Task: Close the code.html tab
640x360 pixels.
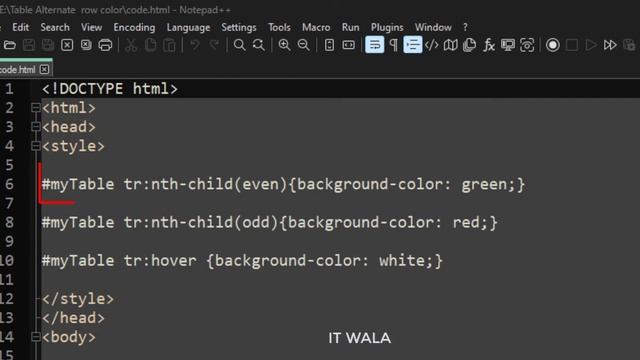Action: pyautogui.click(x=44, y=69)
